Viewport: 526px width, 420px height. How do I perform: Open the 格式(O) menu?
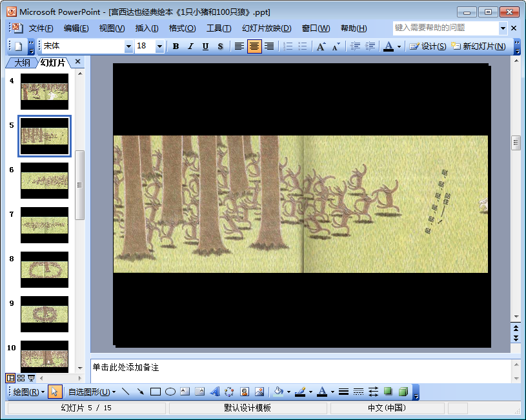tap(182, 28)
